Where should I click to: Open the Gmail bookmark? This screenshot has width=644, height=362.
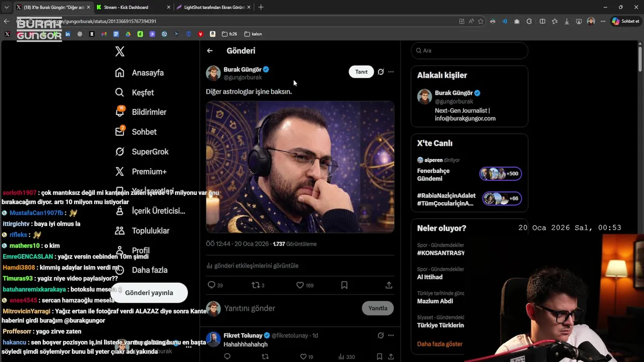[x=104, y=34]
